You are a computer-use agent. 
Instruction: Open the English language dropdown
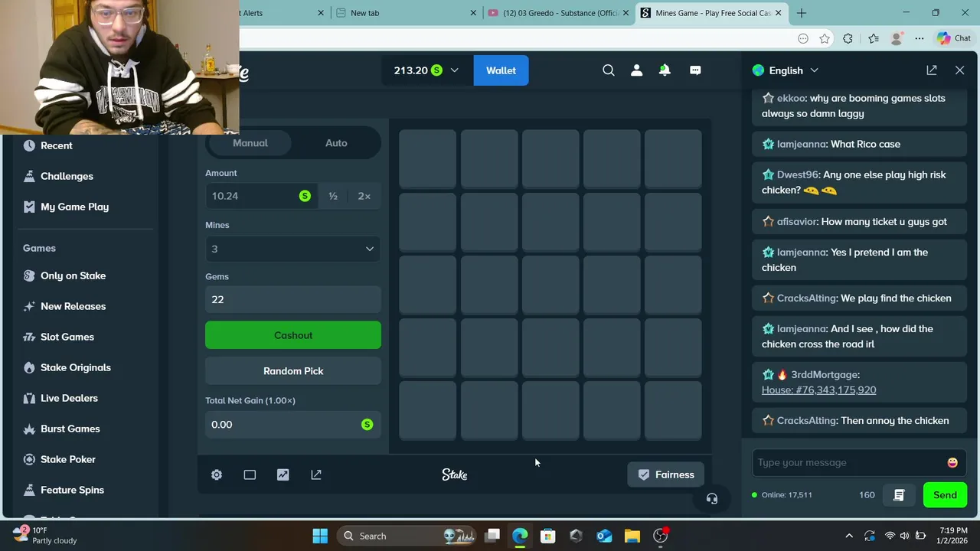(786, 70)
